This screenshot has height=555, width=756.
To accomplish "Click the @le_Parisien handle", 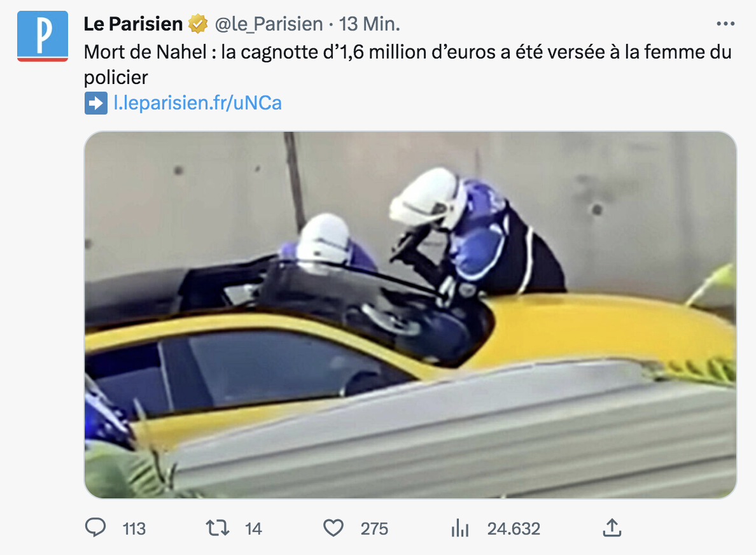I will coord(269,24).
